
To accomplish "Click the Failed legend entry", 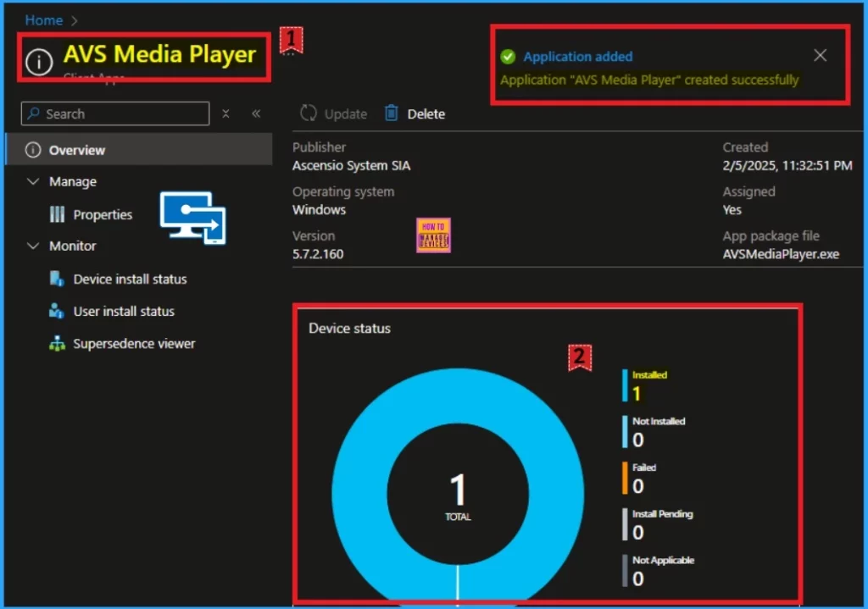I will (639, 478).
